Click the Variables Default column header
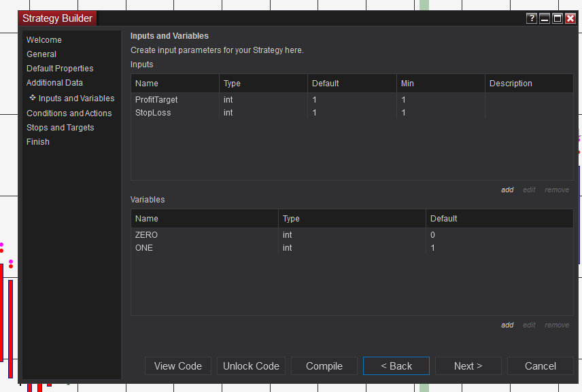 (x=500, y=219)
